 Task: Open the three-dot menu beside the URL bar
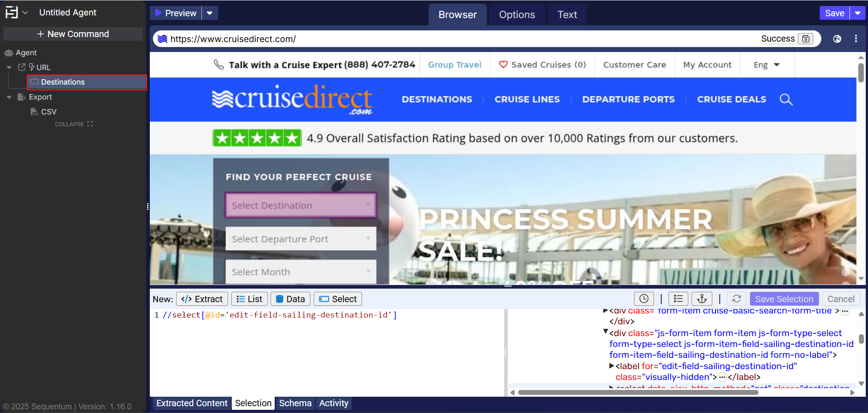[856, 39]
